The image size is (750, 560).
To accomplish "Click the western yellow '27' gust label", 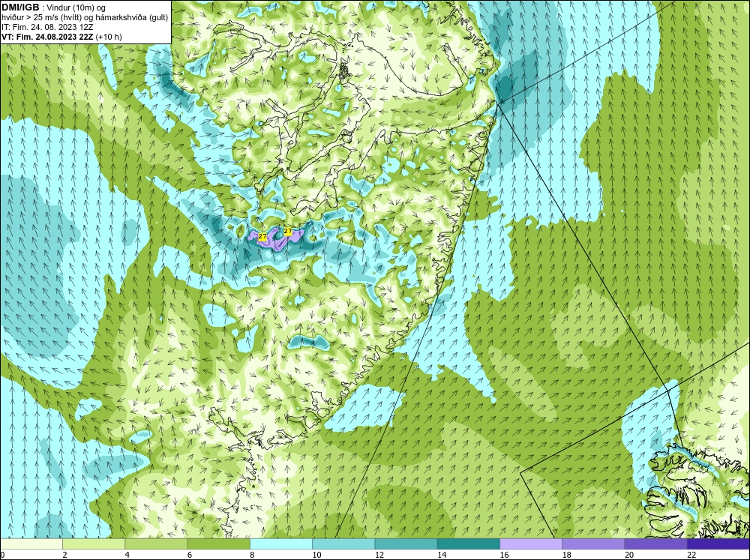I will click(x=262, y=236).
